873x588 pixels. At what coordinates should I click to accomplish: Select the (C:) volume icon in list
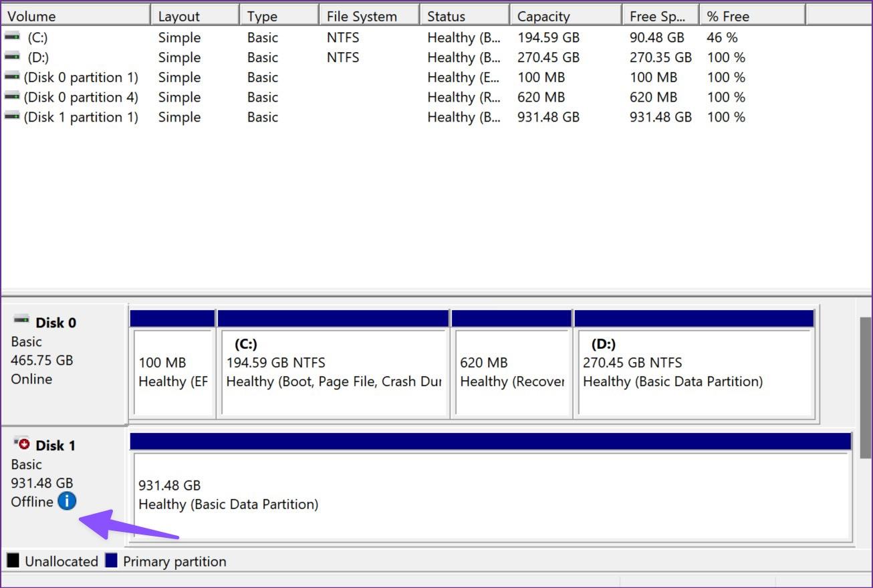point(12,37)
